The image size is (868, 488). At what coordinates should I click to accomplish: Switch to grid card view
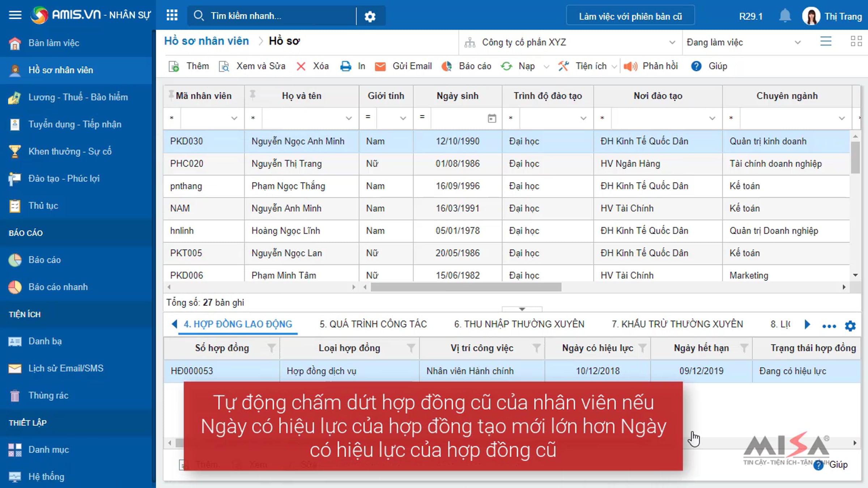pyautogui.click(x=856, y=41)
